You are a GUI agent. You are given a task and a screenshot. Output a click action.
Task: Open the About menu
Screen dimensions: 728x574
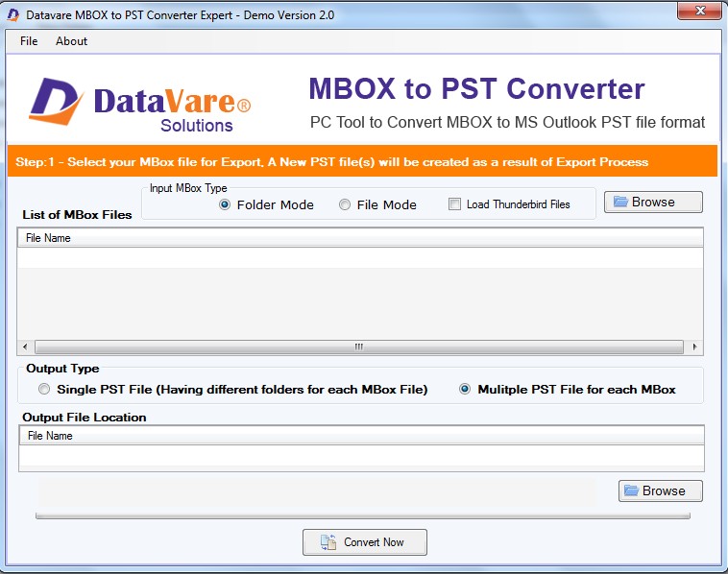pyautogui.click(x=71, y=41)
